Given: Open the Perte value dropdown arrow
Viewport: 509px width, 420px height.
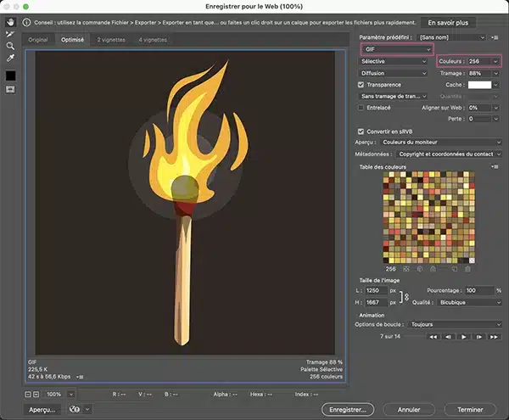Looking at the screenshot, I should tap(495, 119).
